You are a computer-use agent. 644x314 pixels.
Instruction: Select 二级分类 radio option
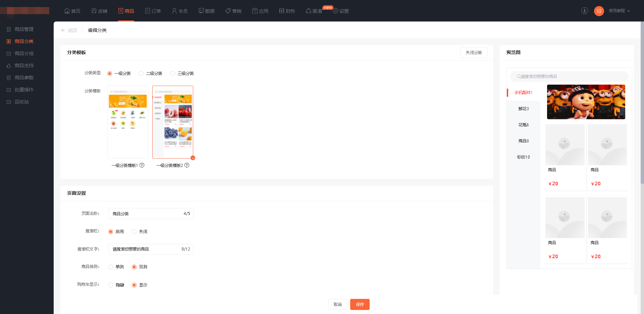141,74
